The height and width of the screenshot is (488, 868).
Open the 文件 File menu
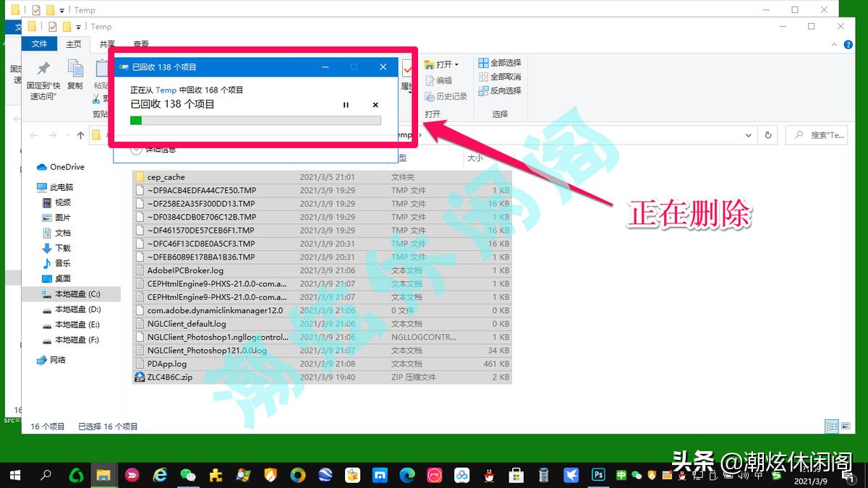coord(40,43)
